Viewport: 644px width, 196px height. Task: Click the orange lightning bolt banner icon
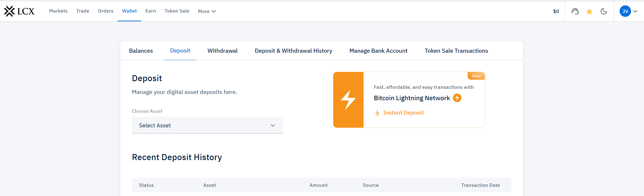click(348, 100)
